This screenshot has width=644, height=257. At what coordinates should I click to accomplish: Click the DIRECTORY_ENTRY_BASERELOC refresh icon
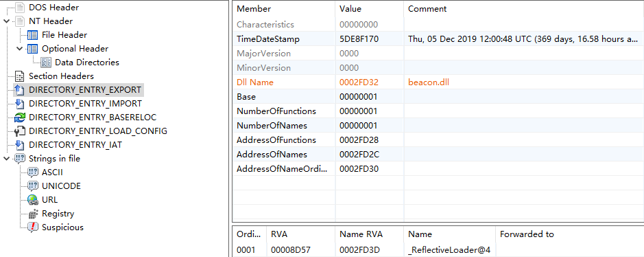pos(20,118)
